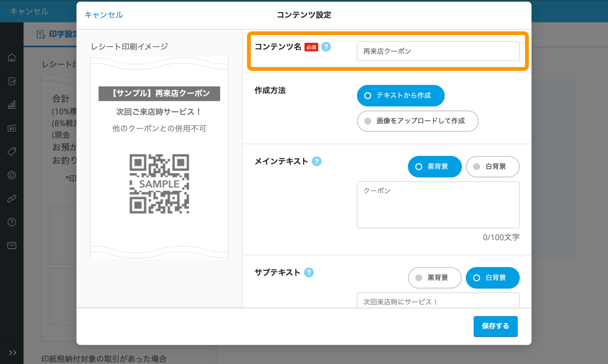This screenshot has width=608, height=364.
Task: Select 画像をアップロードして作成 option
Action: tap(418, 121)
